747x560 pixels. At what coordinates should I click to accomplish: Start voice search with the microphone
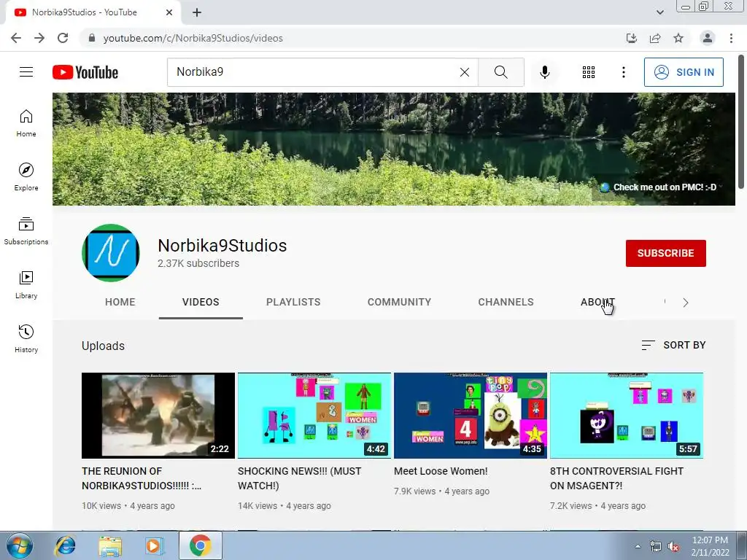[x=544, y=72]
